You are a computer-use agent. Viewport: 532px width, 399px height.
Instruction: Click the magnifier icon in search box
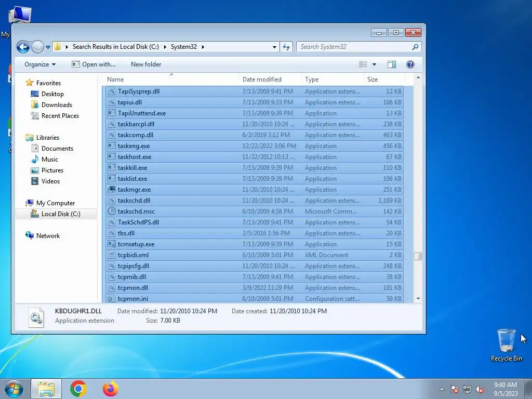[415, 47]
